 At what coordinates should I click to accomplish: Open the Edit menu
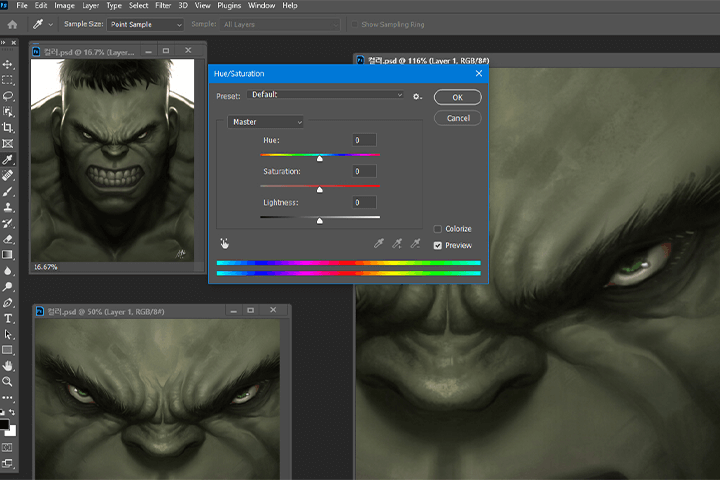(x=41, y=6)
